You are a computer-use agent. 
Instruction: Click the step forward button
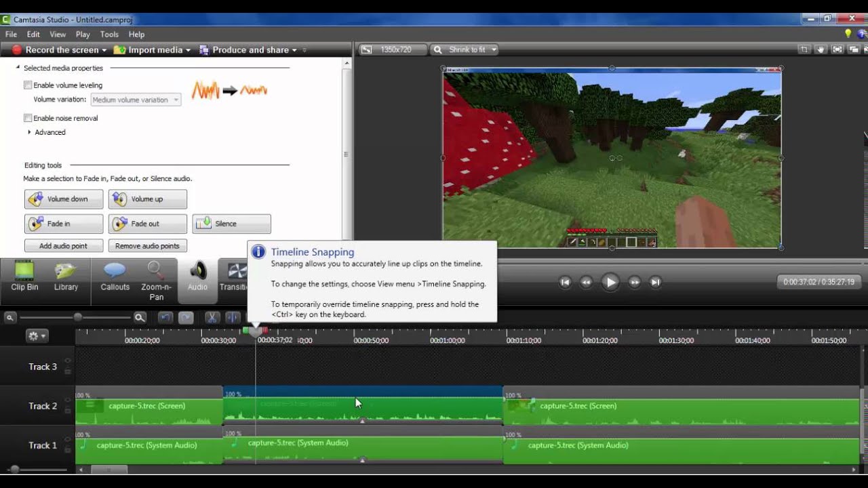click(x=634, y=282)
